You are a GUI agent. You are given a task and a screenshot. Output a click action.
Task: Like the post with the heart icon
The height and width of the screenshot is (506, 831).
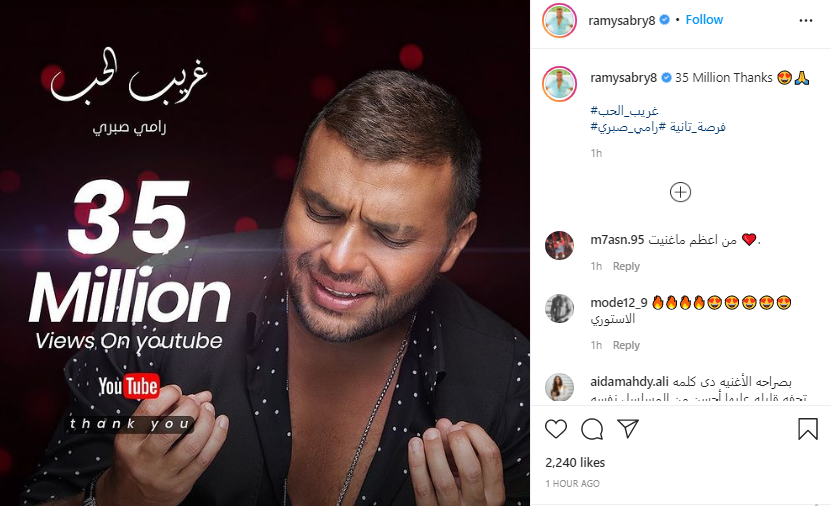pyautogui.click(x=556, y=429)
